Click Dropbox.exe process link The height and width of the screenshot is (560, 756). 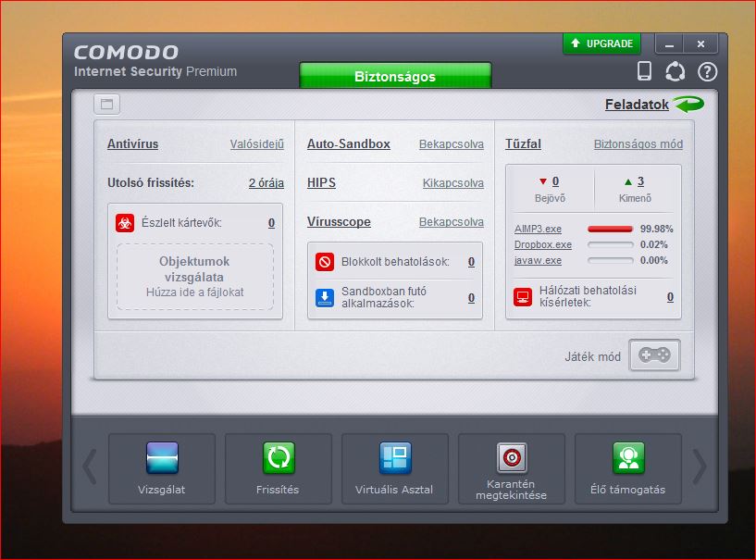(x=543, y=244)
